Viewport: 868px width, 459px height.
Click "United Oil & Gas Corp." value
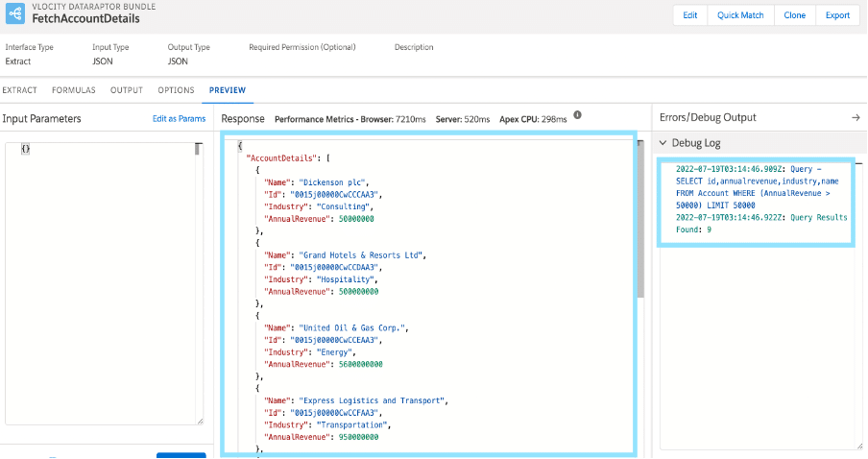[353, 327]
